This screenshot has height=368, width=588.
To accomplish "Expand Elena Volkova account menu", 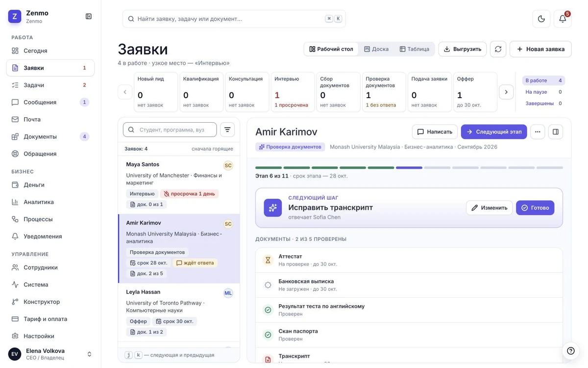I will tap(50, 354).
